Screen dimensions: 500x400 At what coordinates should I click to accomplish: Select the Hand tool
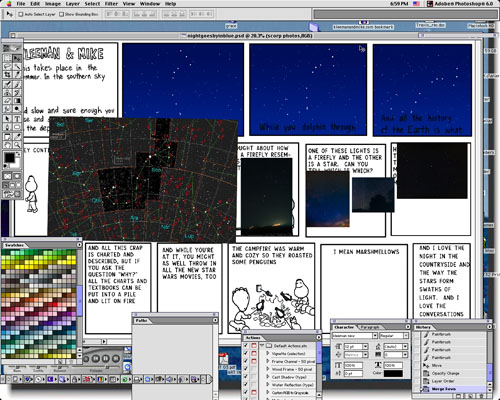point(7,144)
